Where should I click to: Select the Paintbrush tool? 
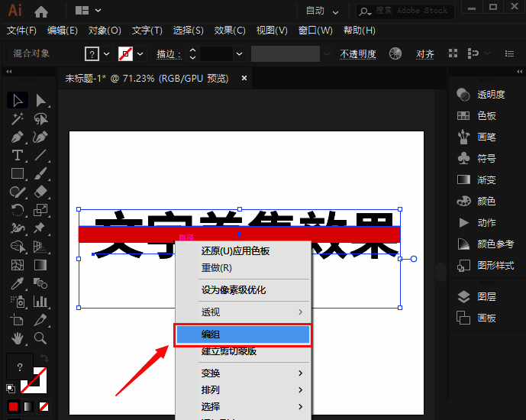click(x=40, y=173)
